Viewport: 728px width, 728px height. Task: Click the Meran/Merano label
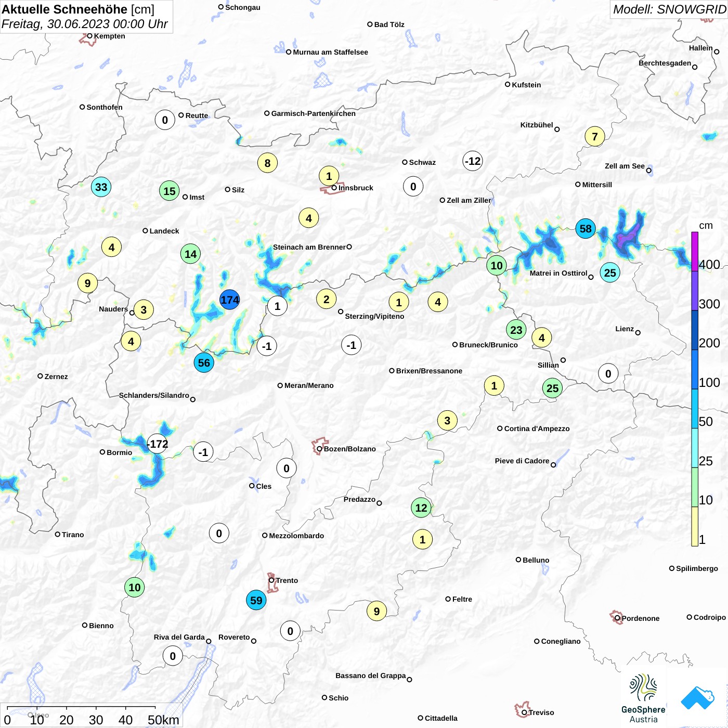pos(309,385)
